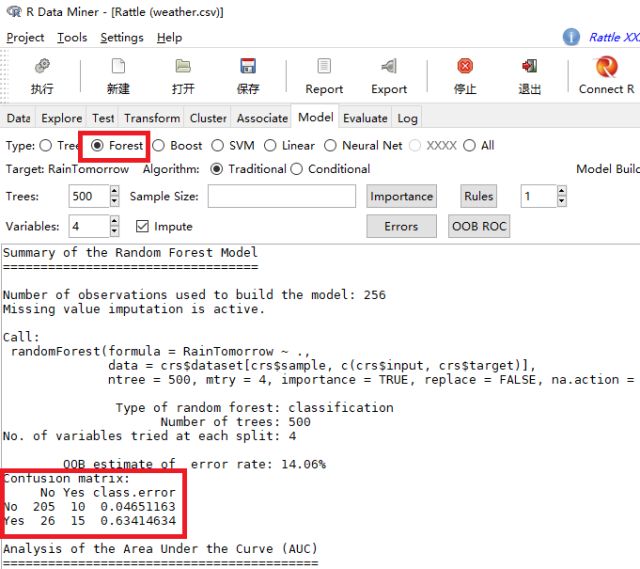The width and height of the screenshot is (640, 569).
Task: Increase the Rules tree number spinner
Action: tap(562, 191)
